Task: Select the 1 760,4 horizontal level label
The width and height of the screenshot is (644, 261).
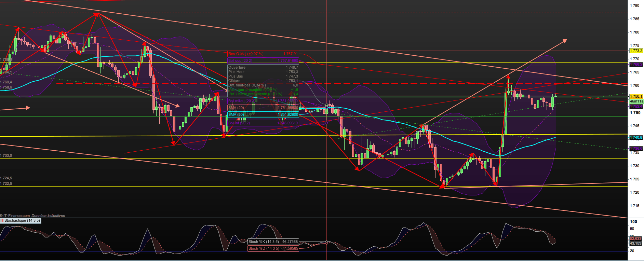Action: 6,82
